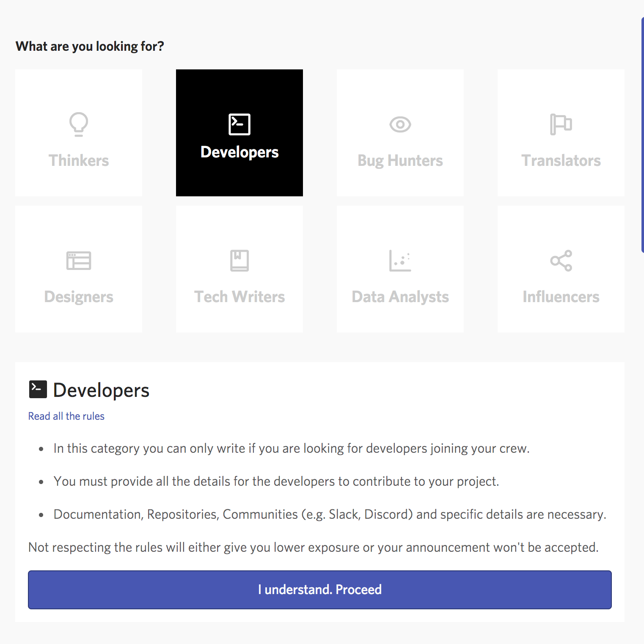Choose the Bug Hunters category label
The image size is (644, 644).
(x=400, y=161)
